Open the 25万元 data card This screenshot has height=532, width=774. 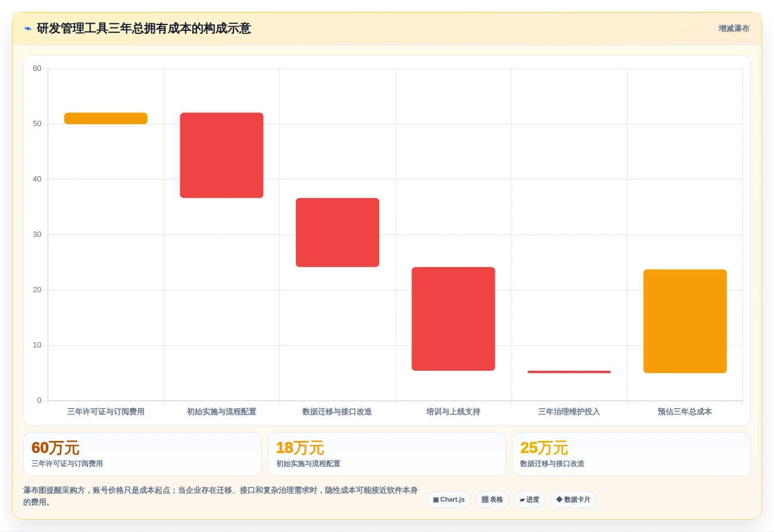pyautogui.click(x=631, y=454)
